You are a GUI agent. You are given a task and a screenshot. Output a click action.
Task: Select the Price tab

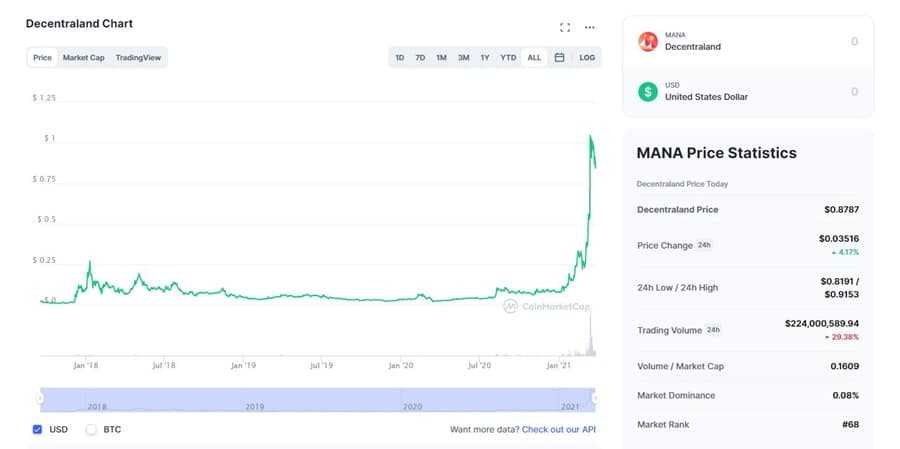[x=42, y=58]
